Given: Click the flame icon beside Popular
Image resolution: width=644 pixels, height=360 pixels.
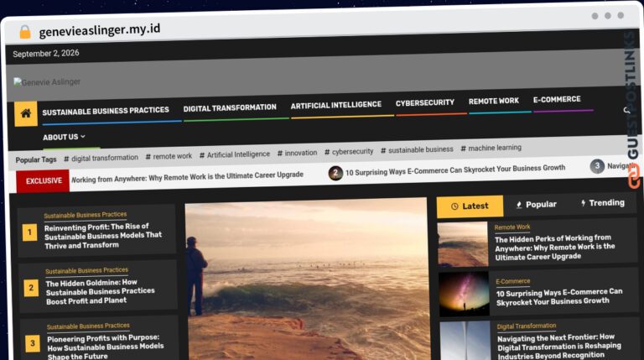Looking at the screenshot, I should (519, 205).
